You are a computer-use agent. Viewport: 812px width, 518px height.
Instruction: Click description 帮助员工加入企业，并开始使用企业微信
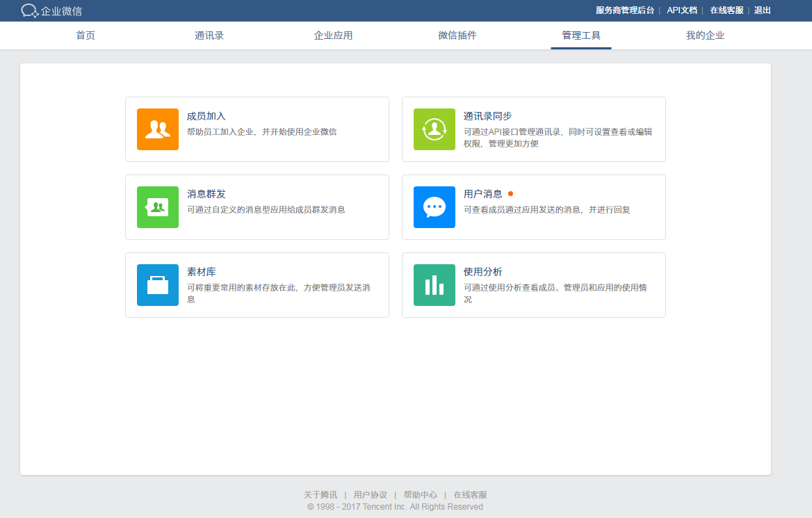tap(261, 132)
